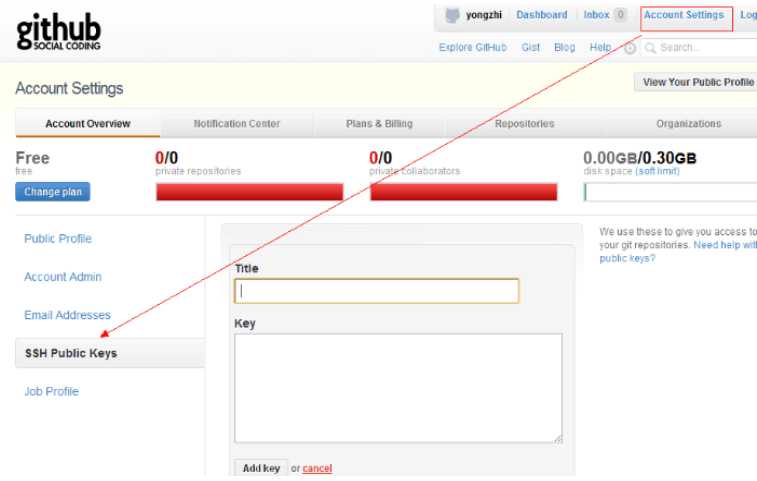757x481 pixels.
Task: Click the Change plan button
Action: tap(53, 192)
